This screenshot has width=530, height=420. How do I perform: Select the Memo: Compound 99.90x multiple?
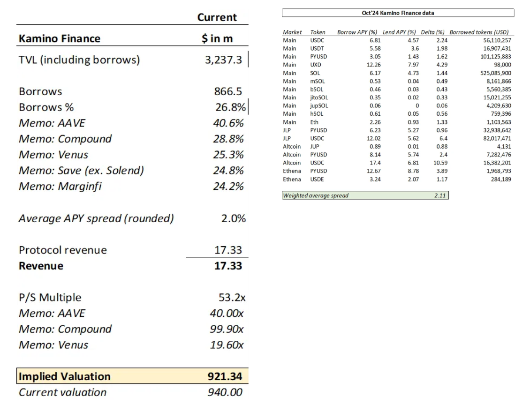pos(227,329)
